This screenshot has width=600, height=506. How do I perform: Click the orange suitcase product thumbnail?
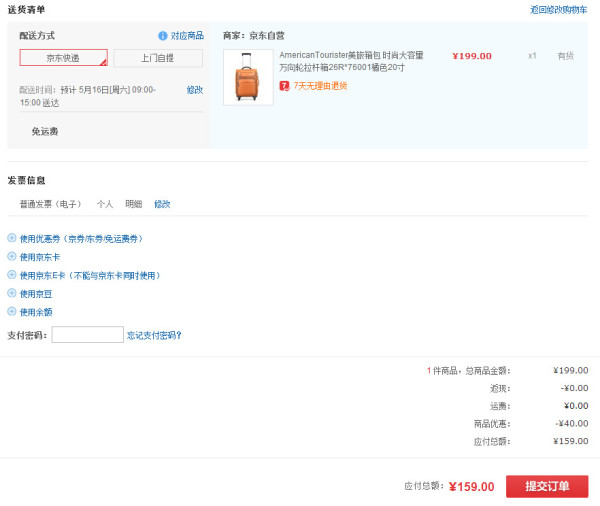pos(248,77)
